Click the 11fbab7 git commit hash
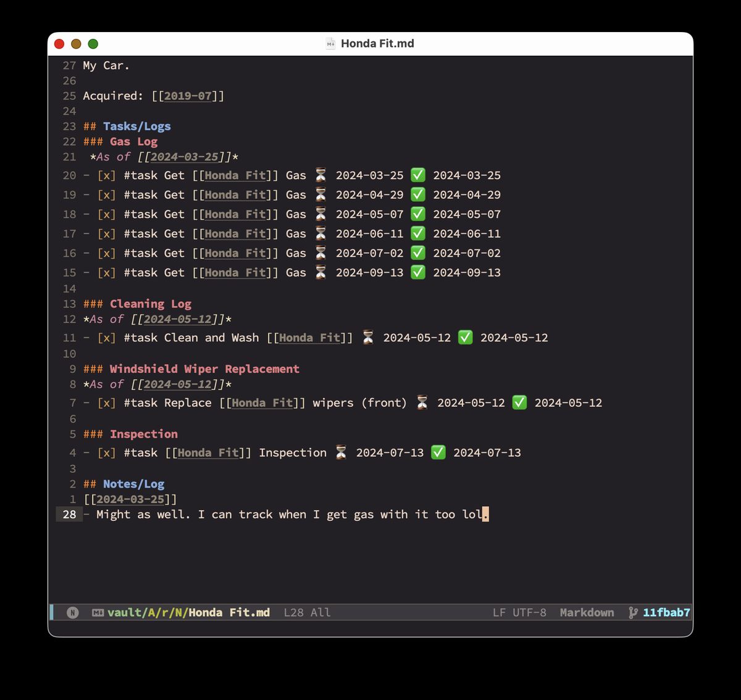This screenshot has width=741, height=700. [x=666, y=612]
